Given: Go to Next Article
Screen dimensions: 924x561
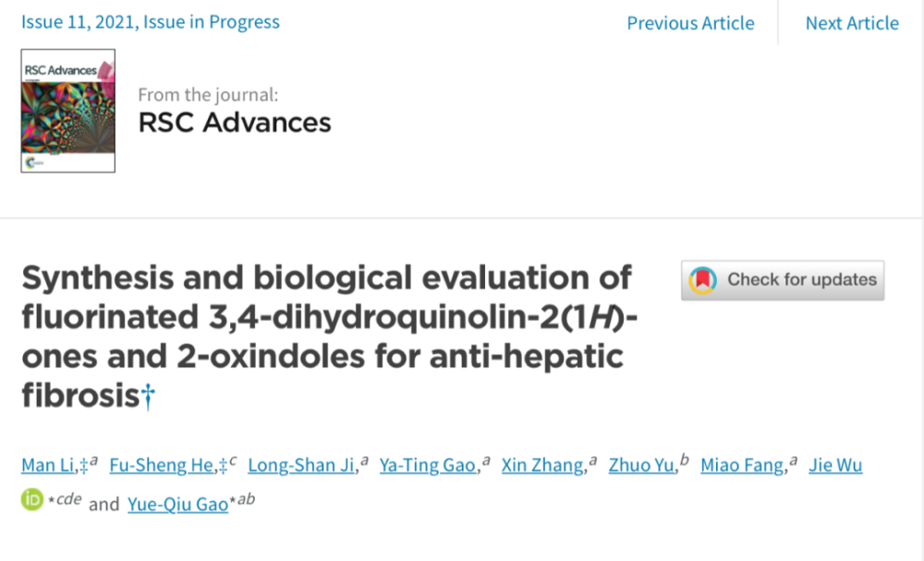Looking at the screenshot, I should coord(851,23).
